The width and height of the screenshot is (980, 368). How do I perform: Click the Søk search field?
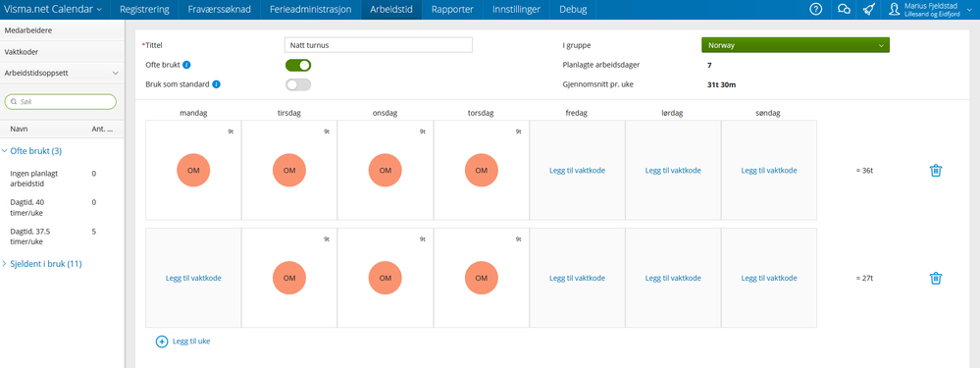[x=61, y=101]
